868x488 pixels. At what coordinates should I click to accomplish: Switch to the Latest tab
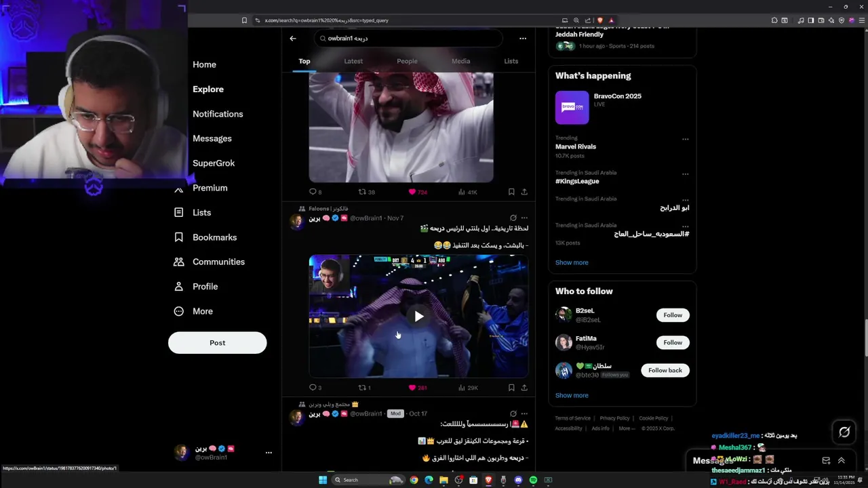[x=353, y=61]
